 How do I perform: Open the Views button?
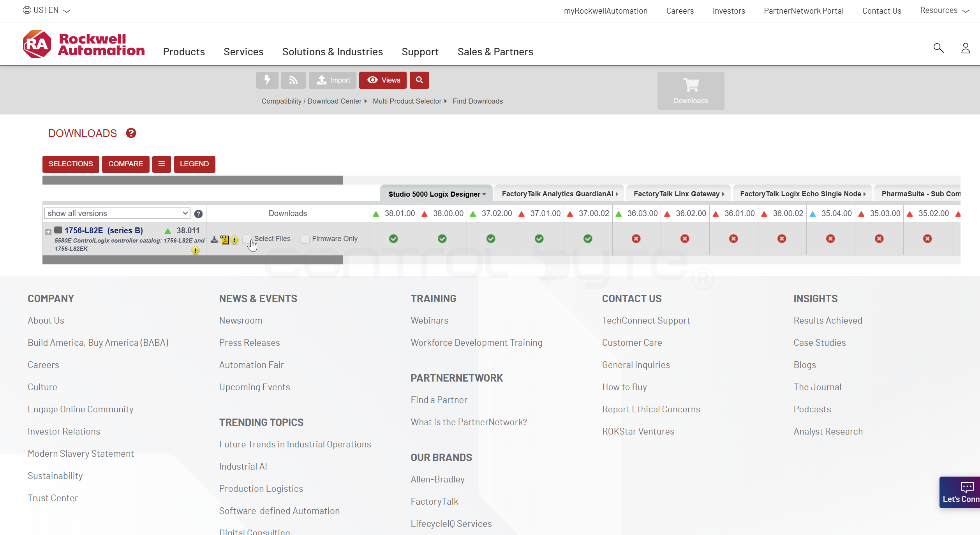tap(383, 80)
